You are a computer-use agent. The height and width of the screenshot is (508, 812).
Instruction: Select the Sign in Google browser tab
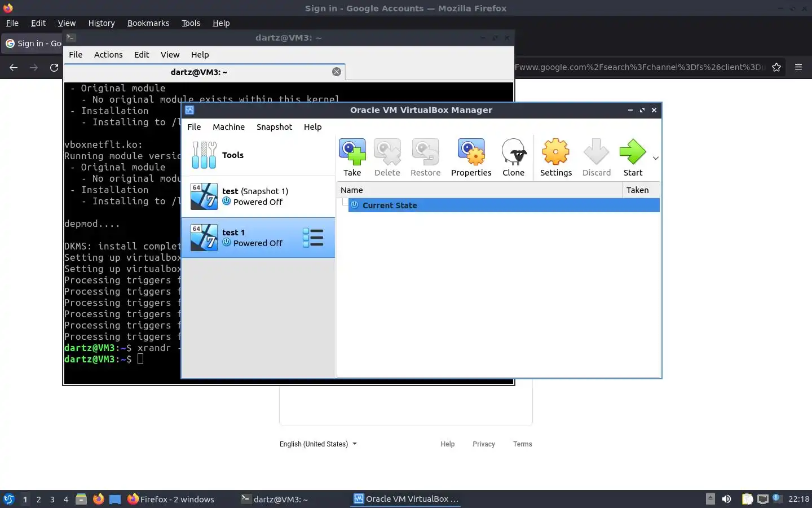[x=33, y=43]
